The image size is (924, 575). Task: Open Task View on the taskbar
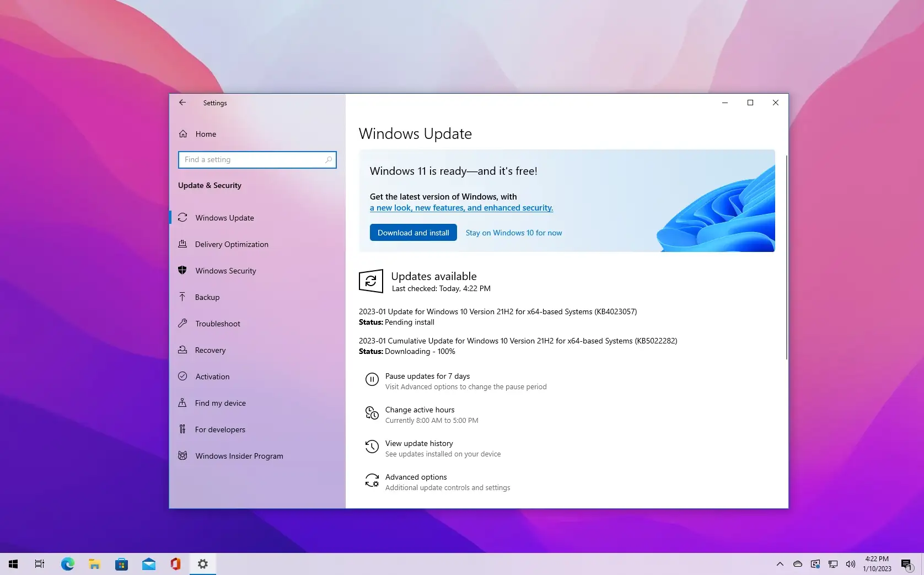40,564
